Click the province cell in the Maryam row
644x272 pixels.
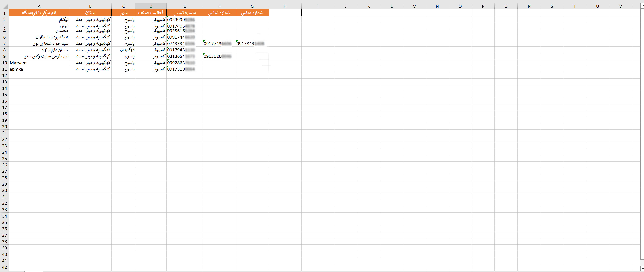(90, 63)
